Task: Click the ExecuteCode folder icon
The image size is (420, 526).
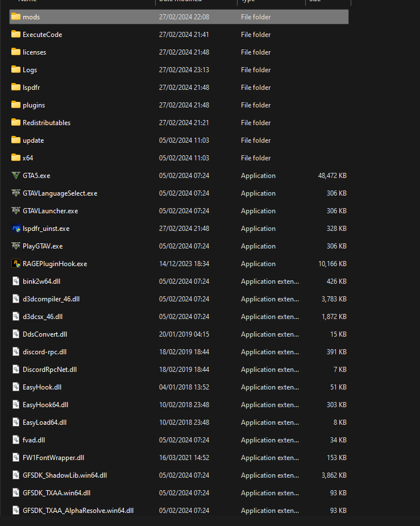Action: click(16, 34)
